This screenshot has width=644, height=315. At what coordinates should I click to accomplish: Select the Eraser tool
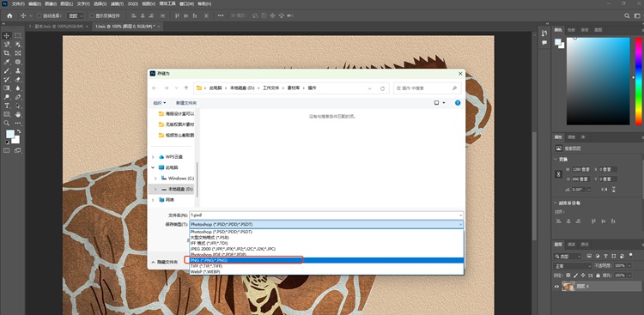(18, 79)
